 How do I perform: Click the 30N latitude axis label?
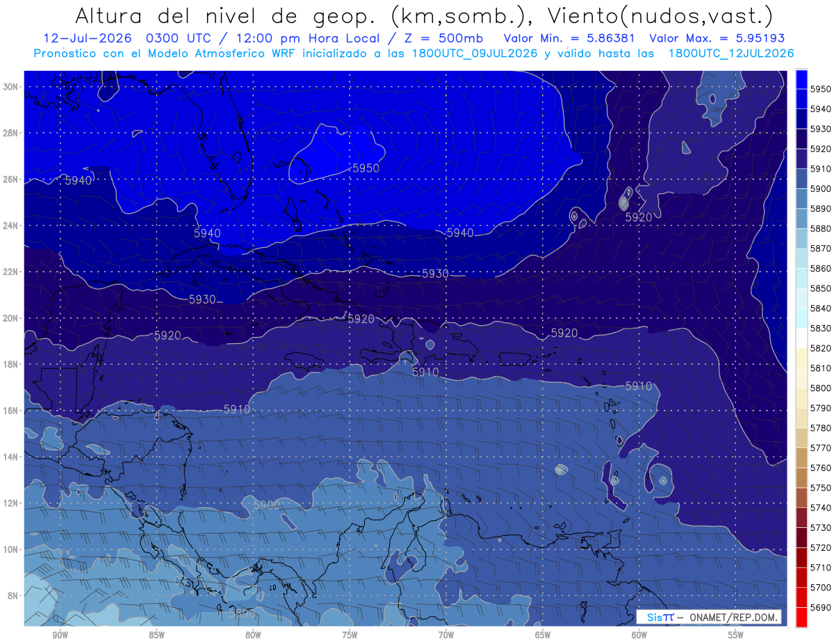tap(12, 87)
